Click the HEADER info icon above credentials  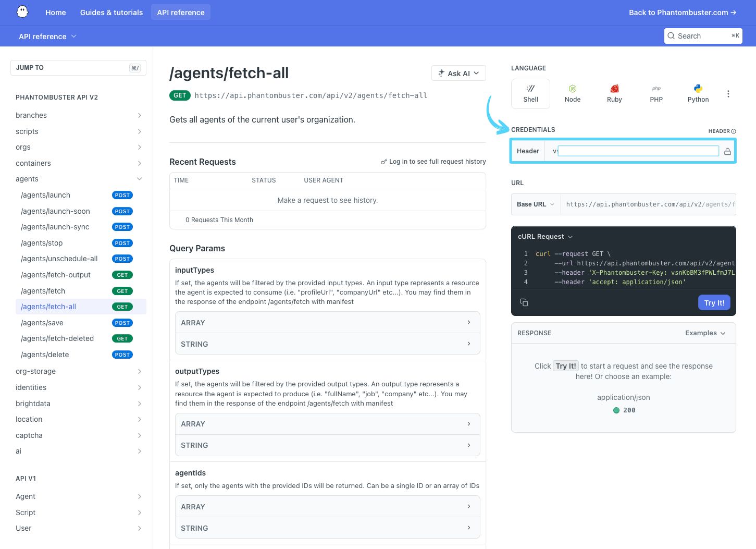point(734,131)
